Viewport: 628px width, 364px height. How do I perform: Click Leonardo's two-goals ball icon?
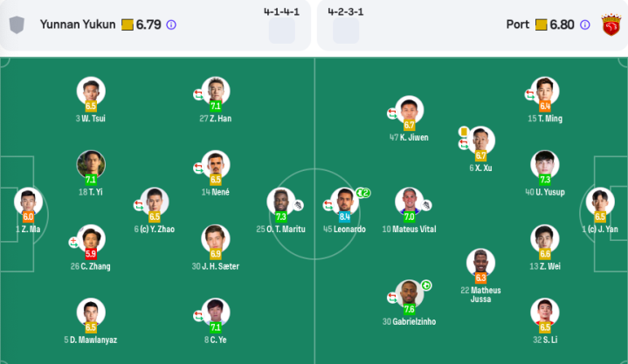click(x=363, y=193)
